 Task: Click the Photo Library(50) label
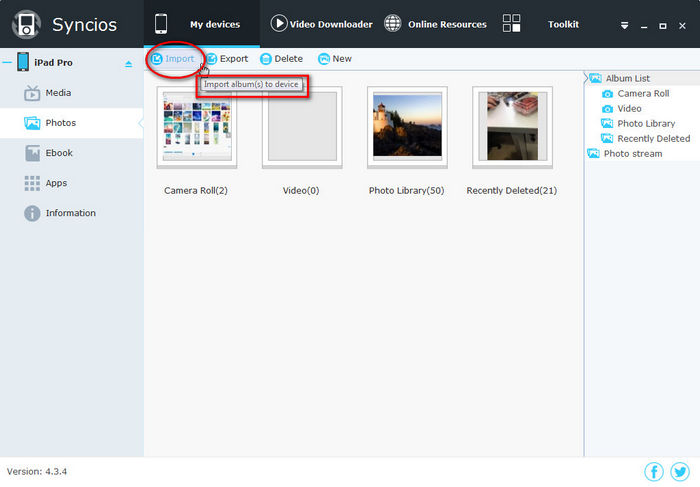(x=406, y=191)
